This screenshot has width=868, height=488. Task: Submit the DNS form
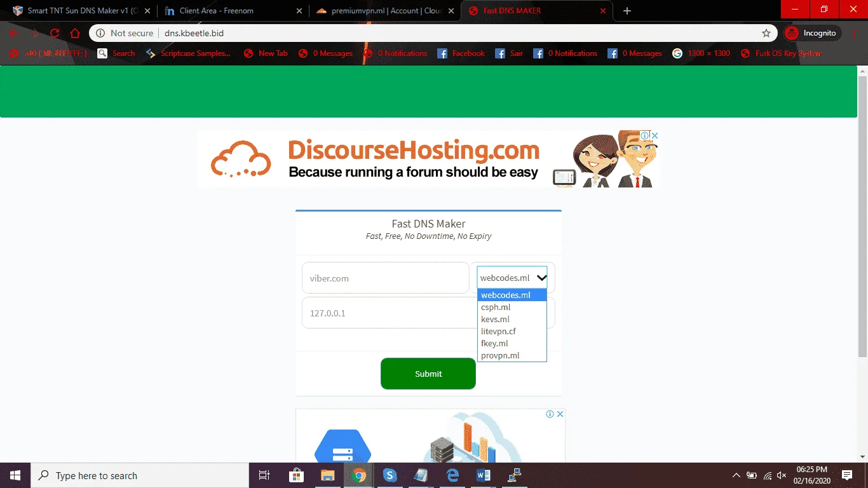428,374
